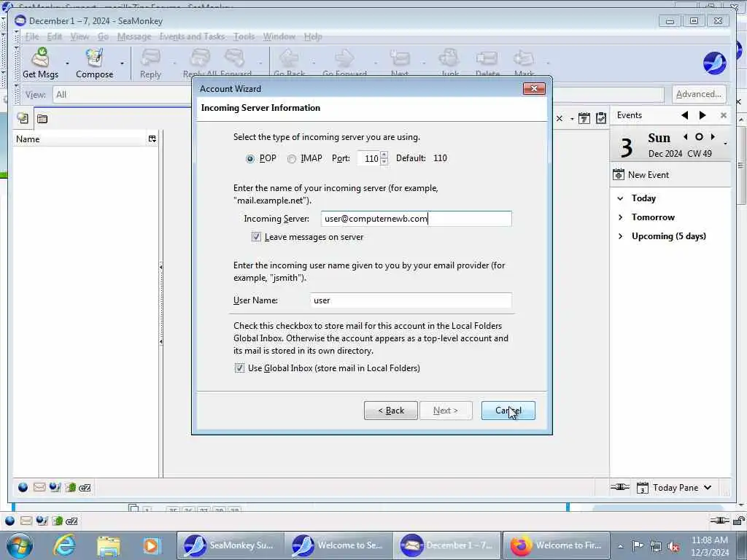The width and height of the screenshot is (747, 560).
Task: Click the SeaMonkey throbber logo
Action: tap(714, 63)
